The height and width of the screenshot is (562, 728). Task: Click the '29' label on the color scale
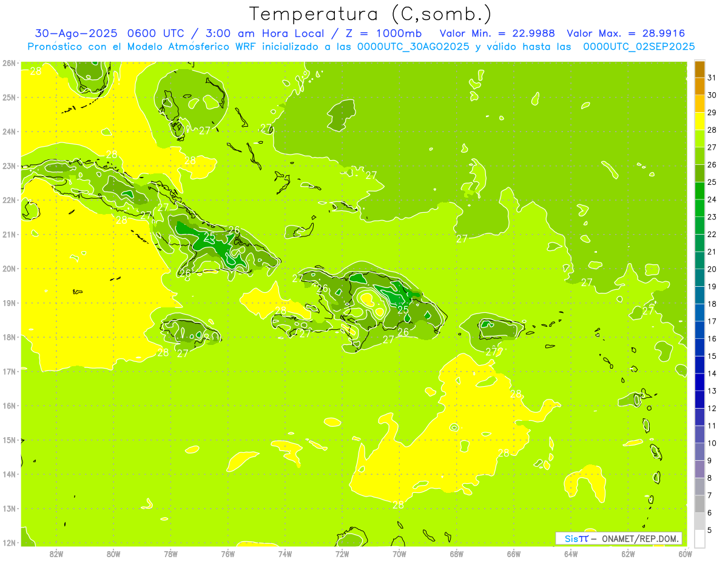pyautogui.click(x=712, y=113)
